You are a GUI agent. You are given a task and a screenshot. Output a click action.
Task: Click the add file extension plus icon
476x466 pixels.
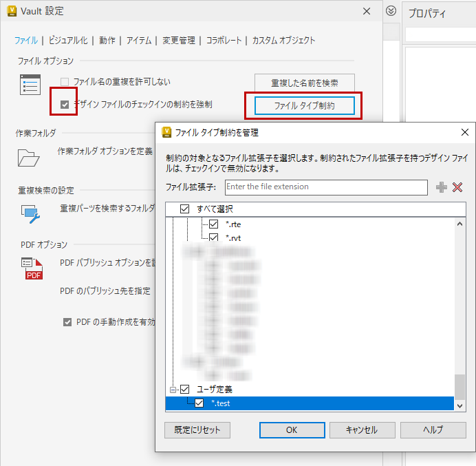(441, 187)
